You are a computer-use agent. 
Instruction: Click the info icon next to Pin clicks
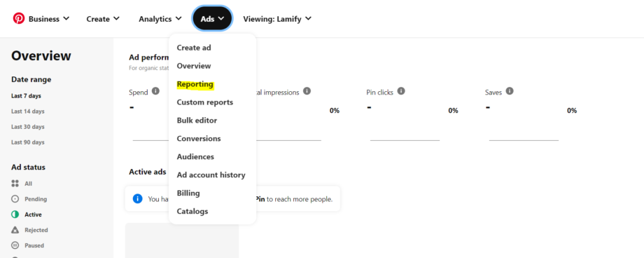point(401,91)
